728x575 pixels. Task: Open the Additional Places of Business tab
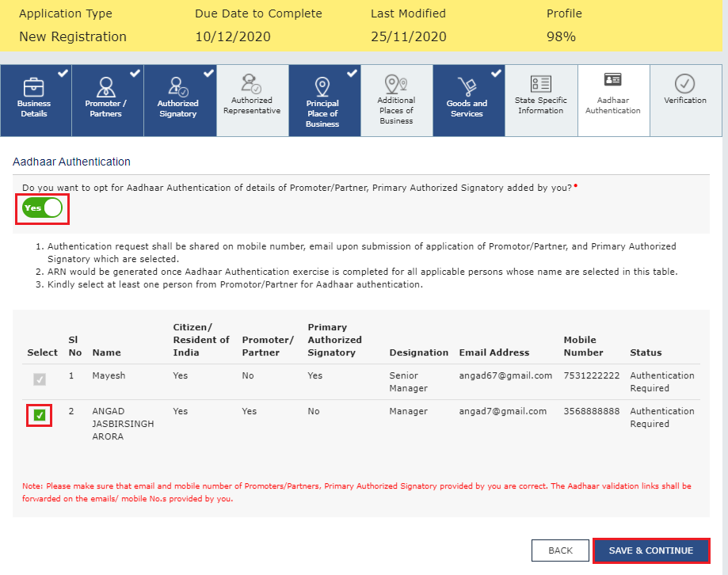(x=396, y=100)
